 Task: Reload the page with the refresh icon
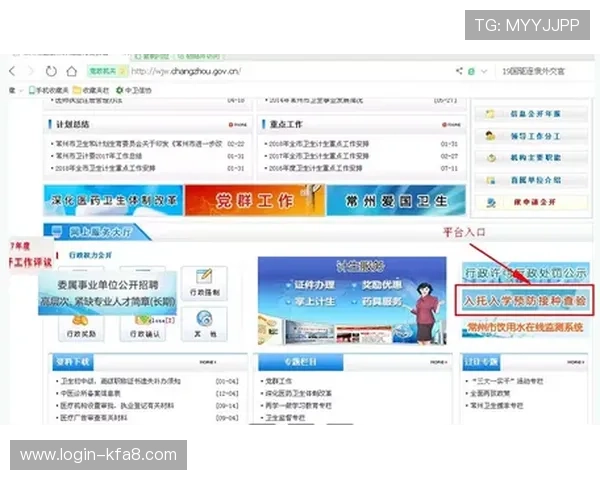(51, 71)
